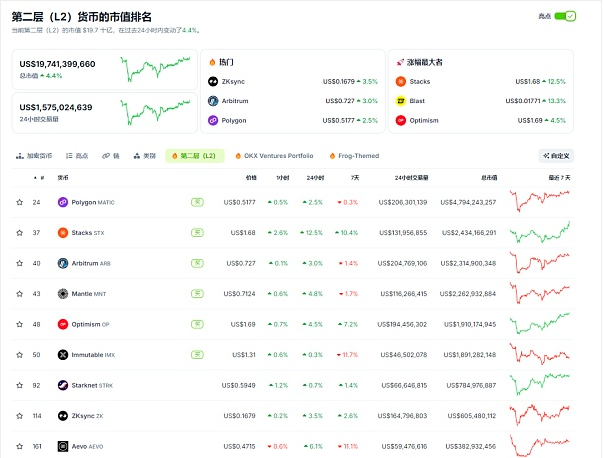604x458 pixels.
Task: Open Optimism logo in the table
Action: 63,324
